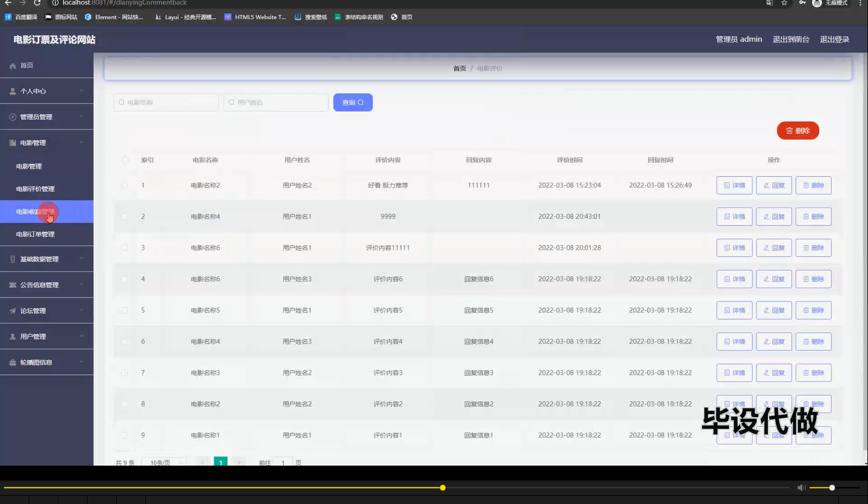Viewport: 868px width, 504px height.
Task: Open the Element bookmark
Action: pos(114,17)
